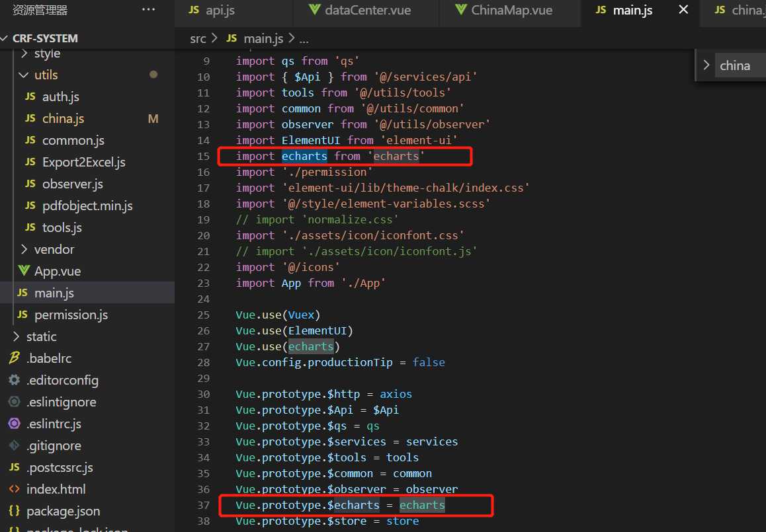This screenshot has height=532, width=766.
Task: Click the ESLint icon beside .eslintrc.js
Action: [14, 424]
